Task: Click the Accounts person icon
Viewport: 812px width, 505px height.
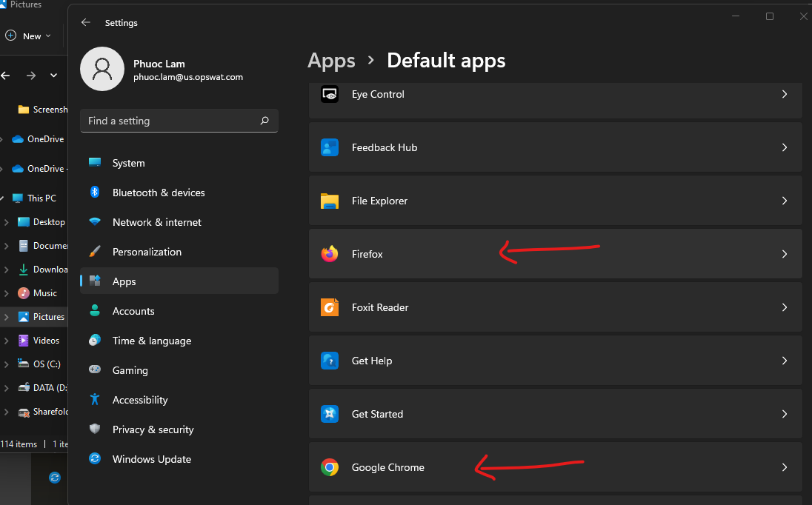Action: tap(95, 310)
